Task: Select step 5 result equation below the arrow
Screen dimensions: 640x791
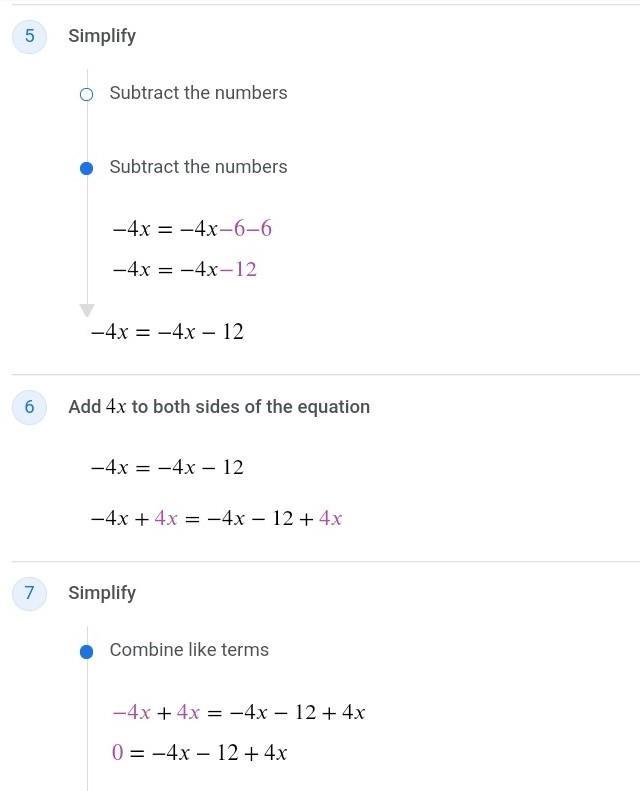Action: click(167, 332)
